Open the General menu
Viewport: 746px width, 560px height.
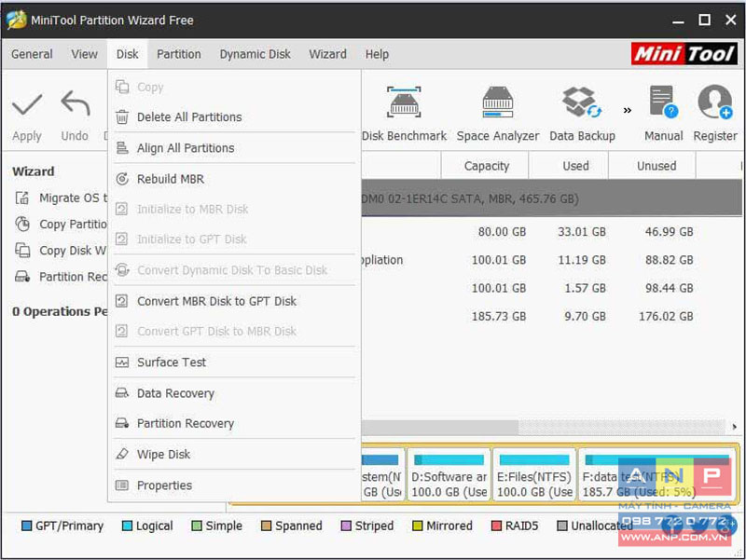(32, 54)
